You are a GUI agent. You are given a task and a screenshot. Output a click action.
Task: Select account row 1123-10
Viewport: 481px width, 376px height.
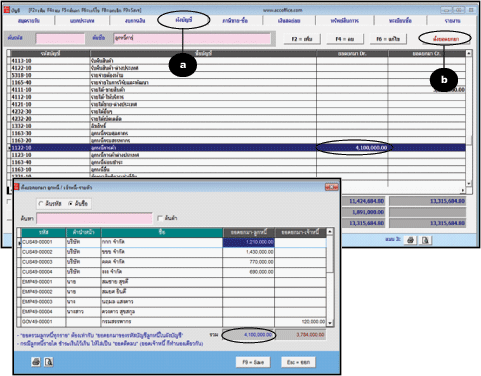238,155
